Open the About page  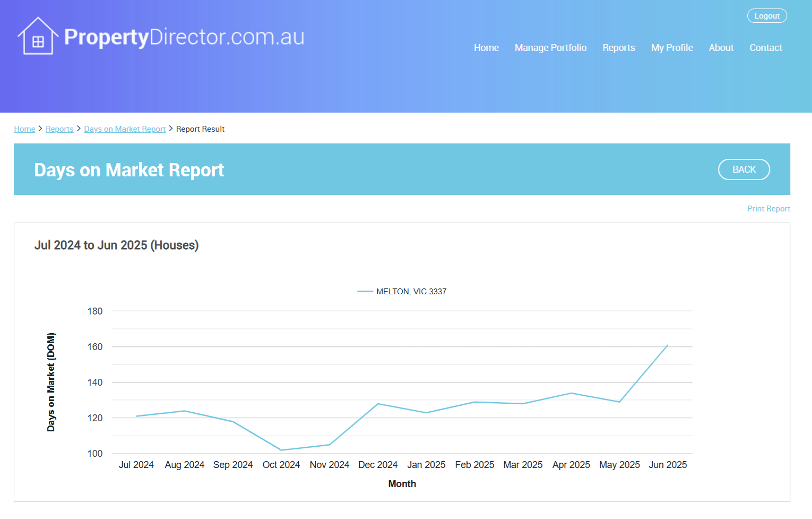721,48
